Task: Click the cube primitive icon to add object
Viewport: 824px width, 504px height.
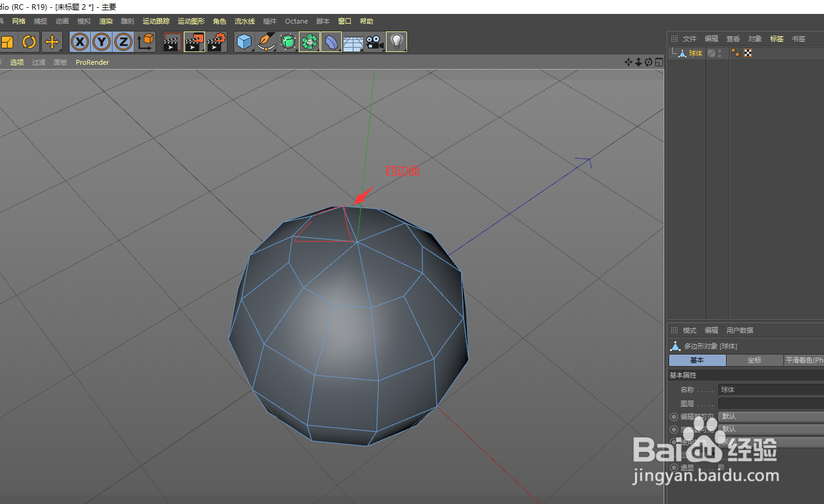Action: pyautogui.click(x=244, y=42)
